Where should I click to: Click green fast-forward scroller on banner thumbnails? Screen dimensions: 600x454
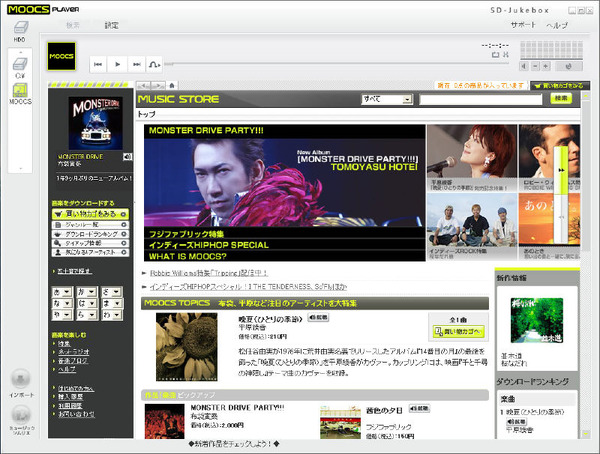561,170
